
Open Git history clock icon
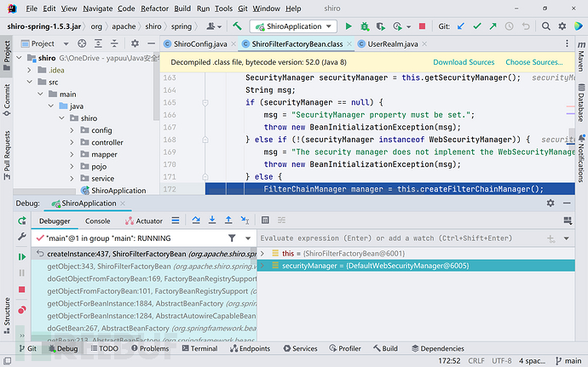(x=509, y=26)
